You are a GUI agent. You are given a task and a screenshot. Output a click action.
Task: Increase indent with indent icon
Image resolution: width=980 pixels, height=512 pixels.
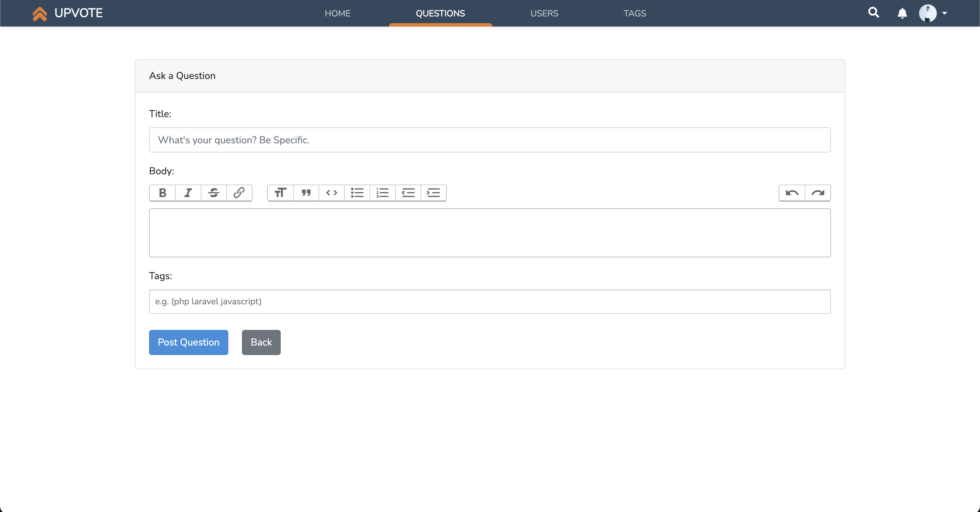[433, 193]
